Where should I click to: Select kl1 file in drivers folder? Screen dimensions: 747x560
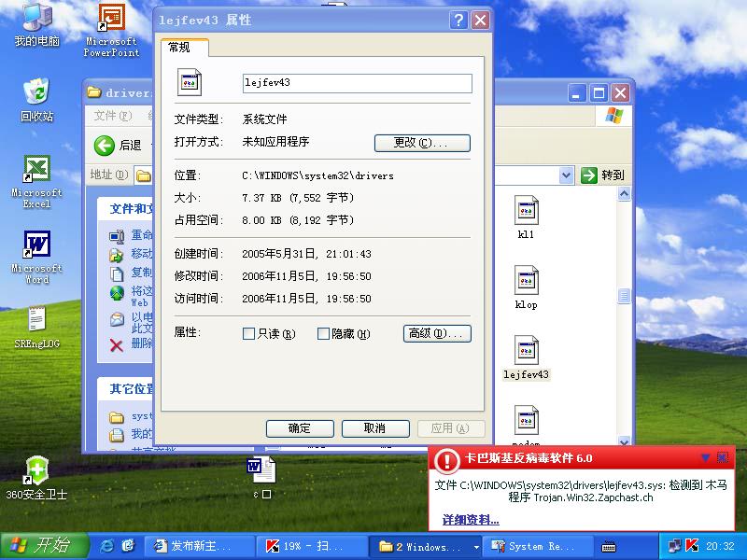click(x=526, y=217)
